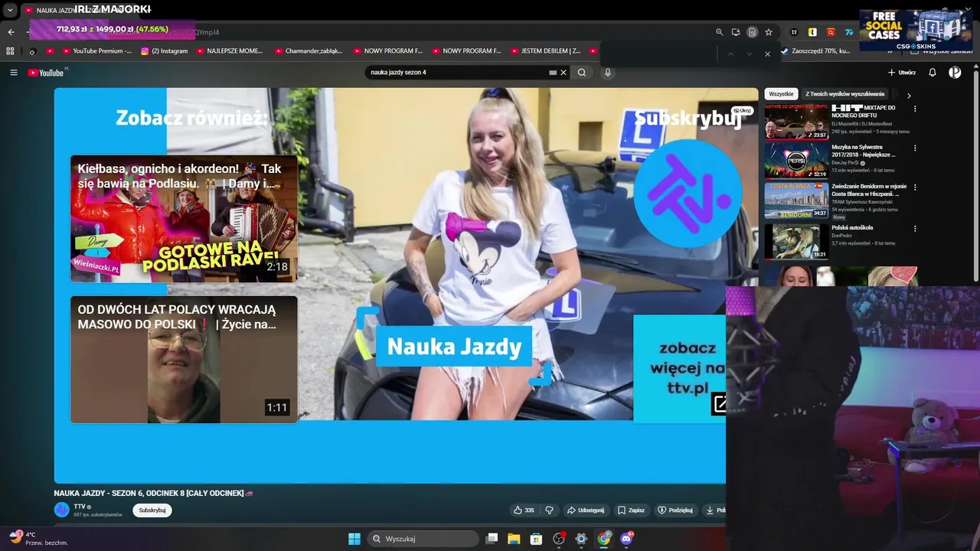The height and width of the screenshot is (551, 980).
Task: Bookmark the page with the star icon
Action: click(x=769, y=32)
